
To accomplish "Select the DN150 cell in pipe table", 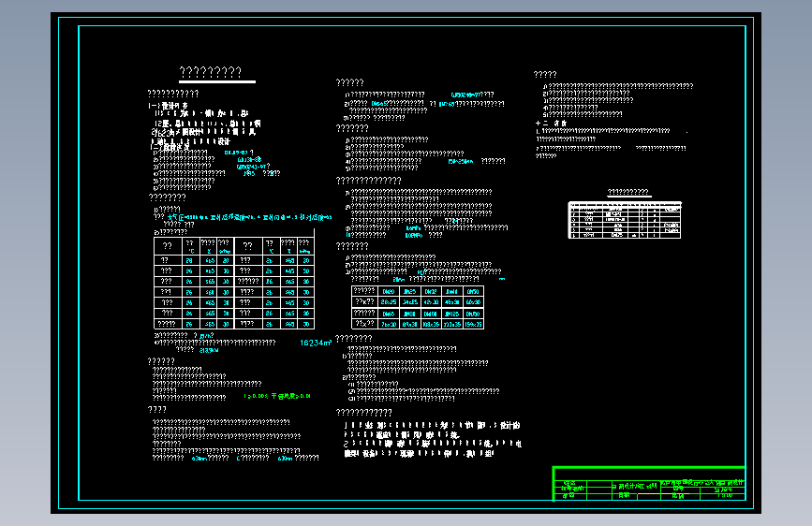I will (473, 314).
